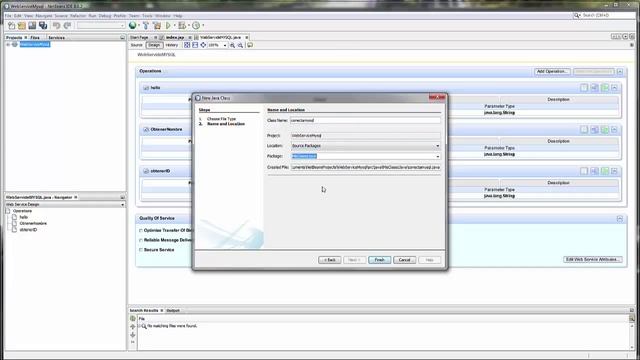Image resolution: width=640 pixels, height=360 pixels.
Task: Click the fit-diagram icon before zoom percentage
Action: tap(203, 45)
